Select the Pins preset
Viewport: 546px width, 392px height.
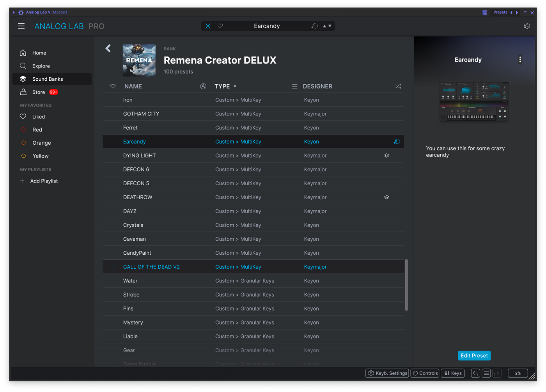pos(253,309)
